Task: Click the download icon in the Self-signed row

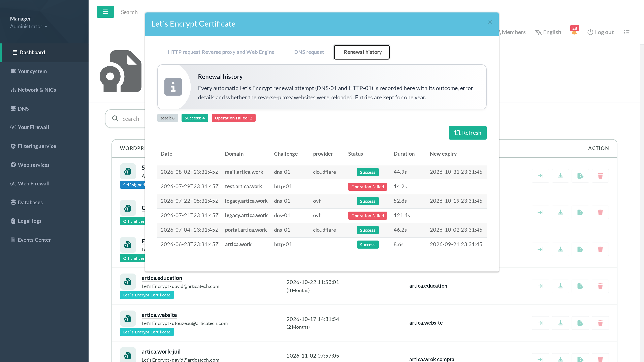Action: coord(560,176)
